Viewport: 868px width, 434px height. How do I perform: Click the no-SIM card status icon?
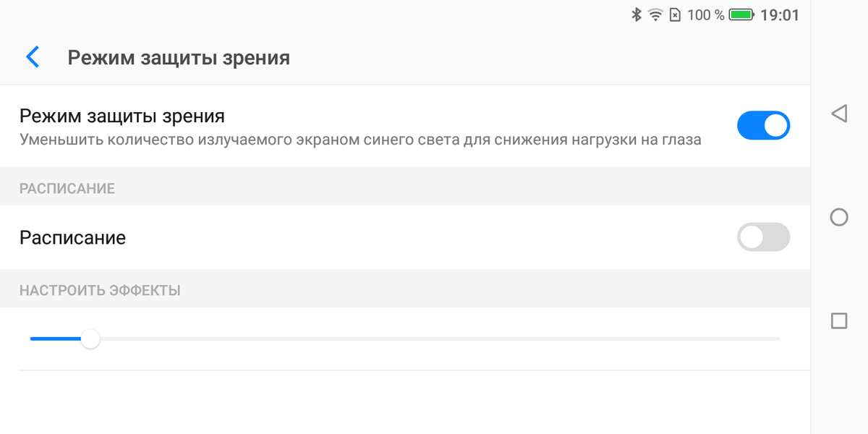675,14
